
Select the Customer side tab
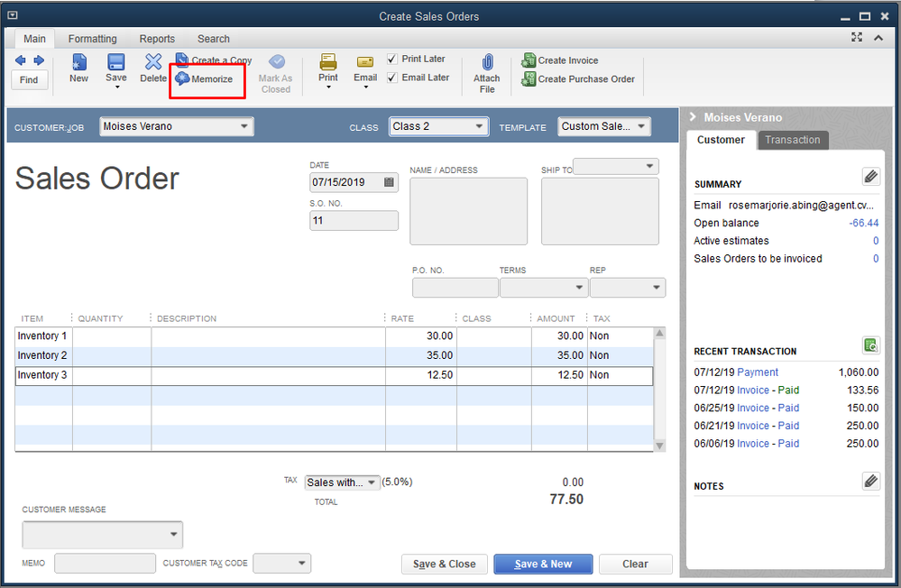tap(721, 140)
